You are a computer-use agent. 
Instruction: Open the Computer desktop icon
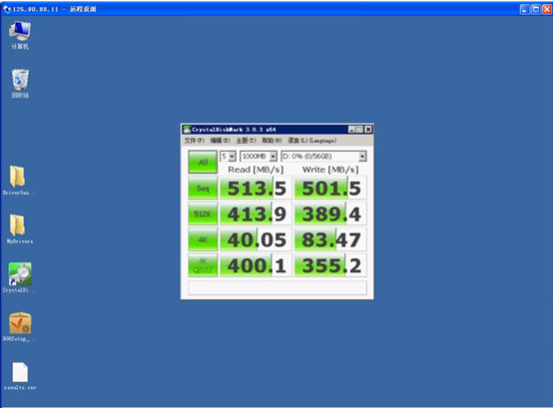pyautogui.click(x=20, y=35)
